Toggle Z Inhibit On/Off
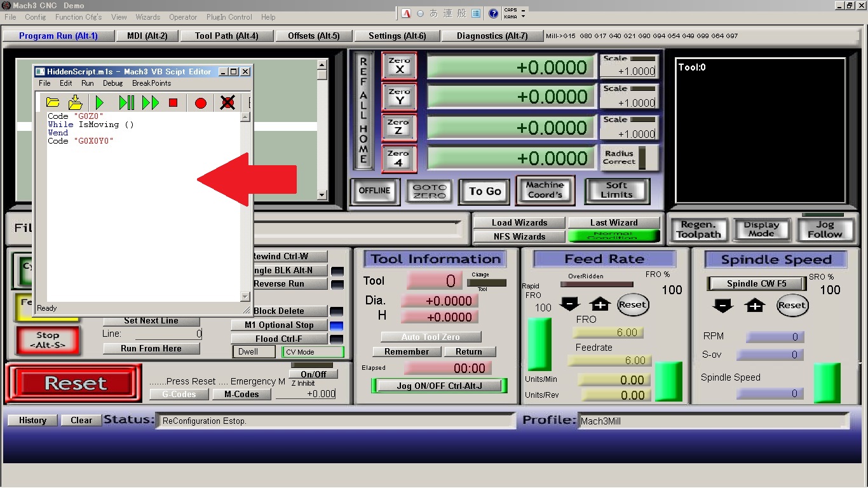The image size is (868, 488). [x=313, y=374]
